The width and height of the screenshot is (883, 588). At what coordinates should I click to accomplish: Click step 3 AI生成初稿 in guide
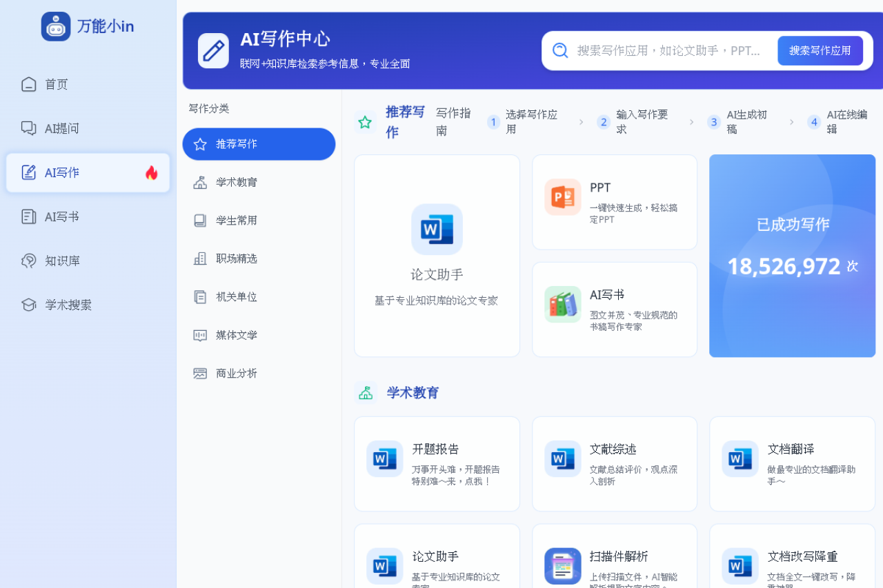click(742, 122)
